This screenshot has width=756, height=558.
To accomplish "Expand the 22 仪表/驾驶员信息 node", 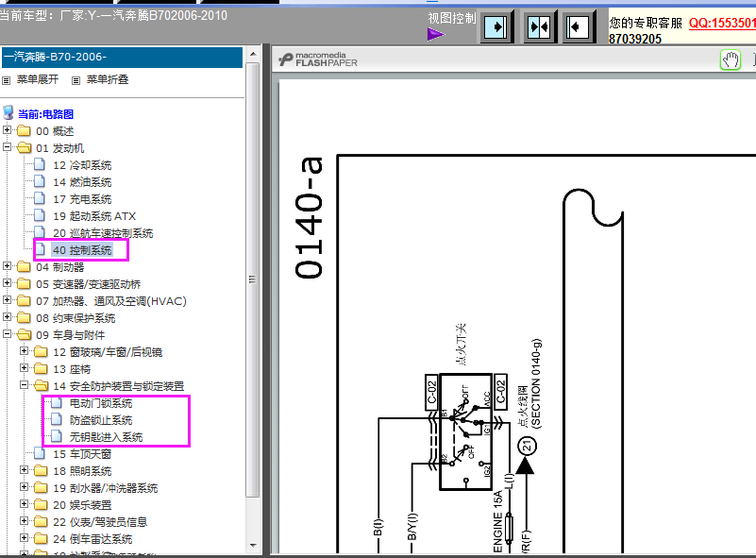I will point(24,520).
